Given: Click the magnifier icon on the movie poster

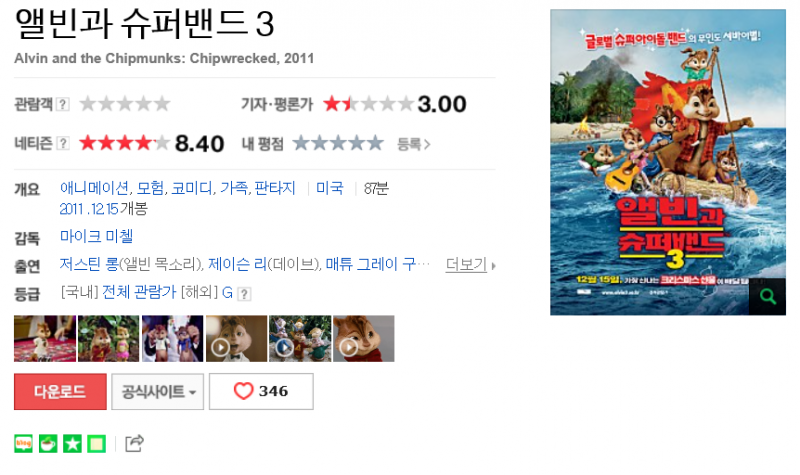Looking at the screenshot, I should click(767, 296).
